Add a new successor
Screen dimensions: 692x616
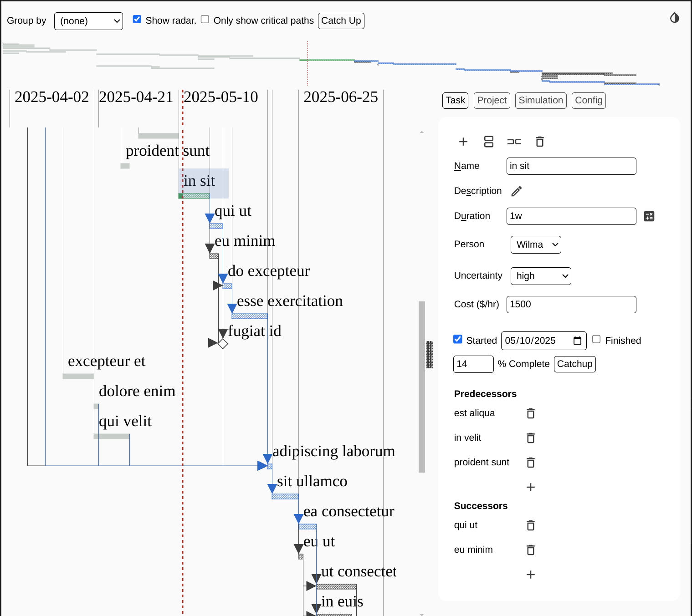tap(531, 575)
